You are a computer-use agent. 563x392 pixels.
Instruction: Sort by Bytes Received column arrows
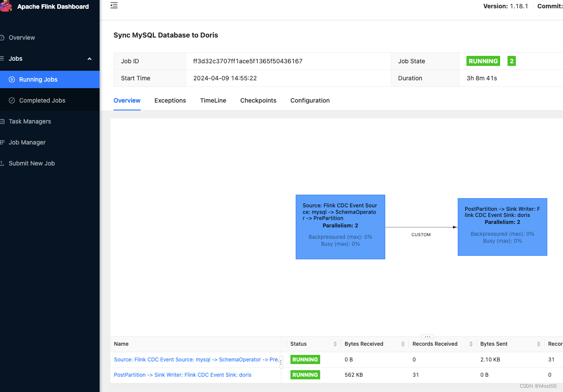(403, 344)
